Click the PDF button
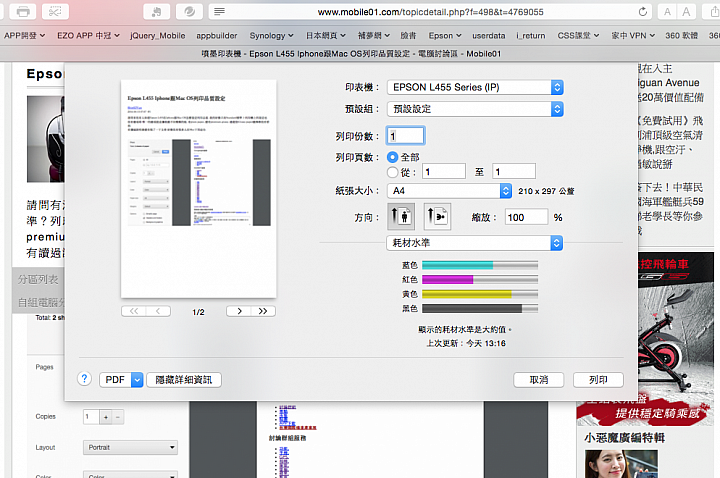The image size is (720, 478). 115,380
